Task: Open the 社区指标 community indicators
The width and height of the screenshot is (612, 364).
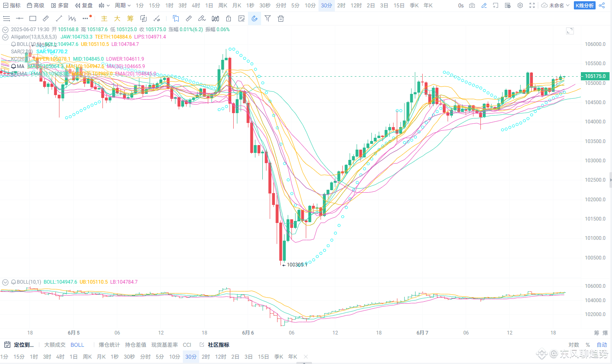Action: (x=214, y=345)
